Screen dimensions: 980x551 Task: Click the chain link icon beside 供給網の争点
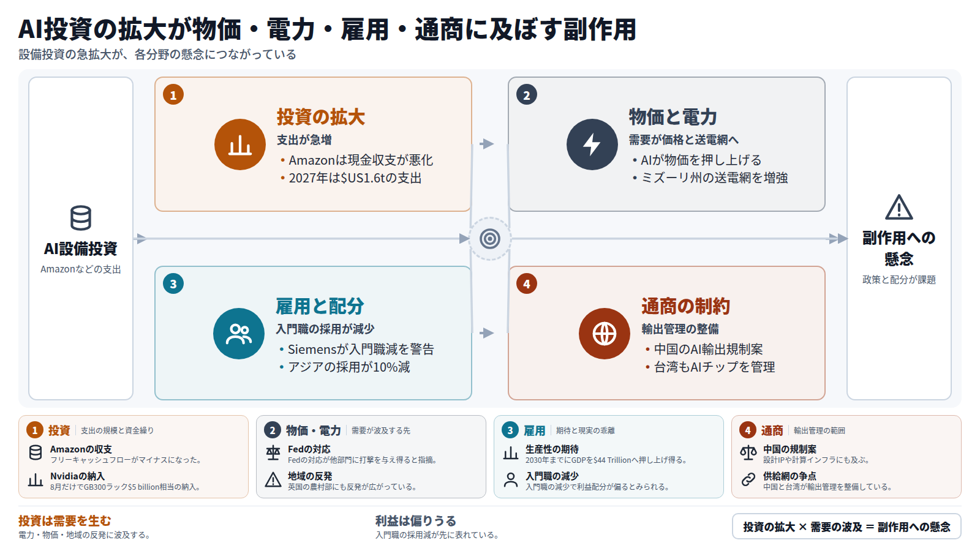coord(748,480)
